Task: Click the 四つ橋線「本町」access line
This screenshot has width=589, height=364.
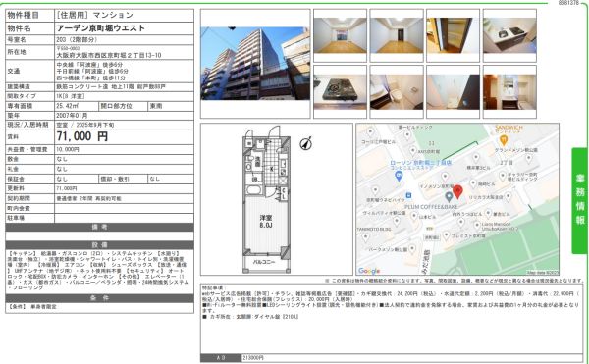Action: (x=92, y=78)
